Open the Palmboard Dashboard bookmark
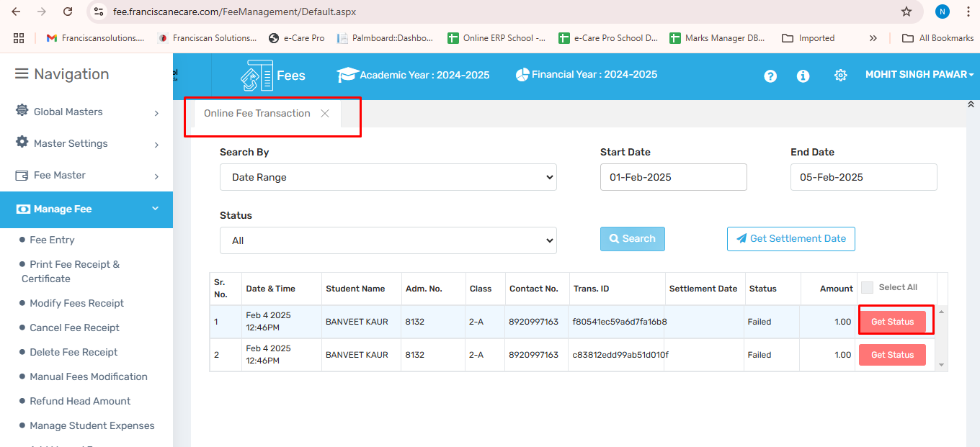The image size is (980, 447). pos(386,38)
